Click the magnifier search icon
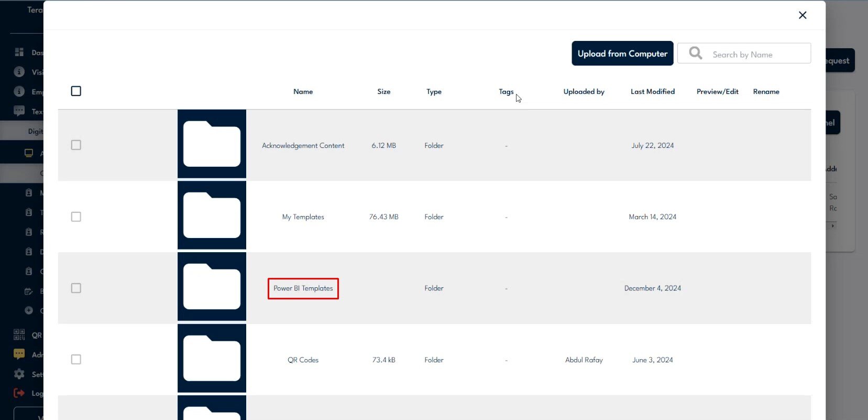 pyautogui.click(x=696, y=53)
